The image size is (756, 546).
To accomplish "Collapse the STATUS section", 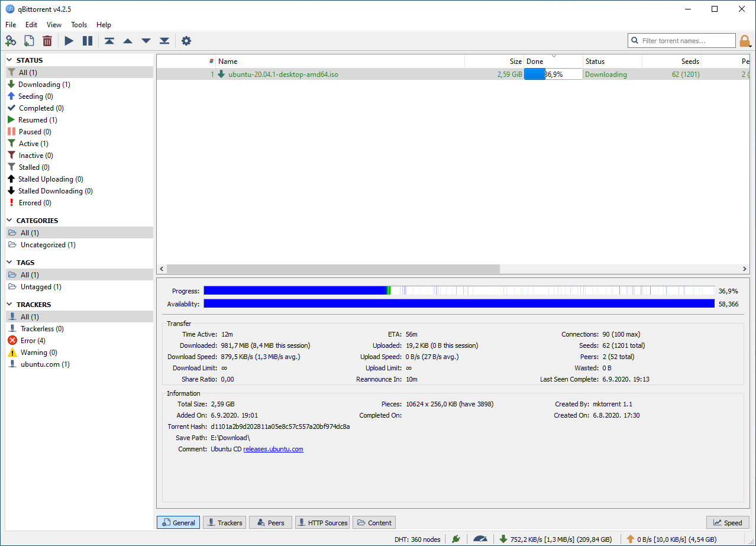I will point(10,60).
